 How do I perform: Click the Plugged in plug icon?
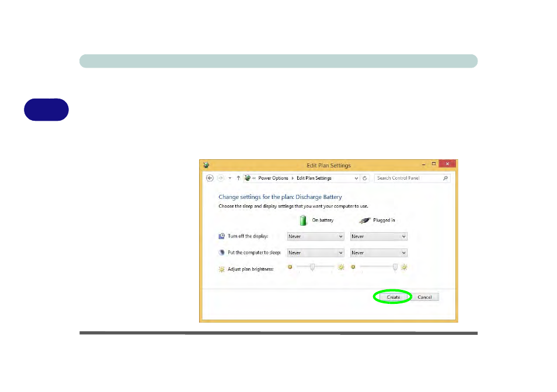(364, 220)
